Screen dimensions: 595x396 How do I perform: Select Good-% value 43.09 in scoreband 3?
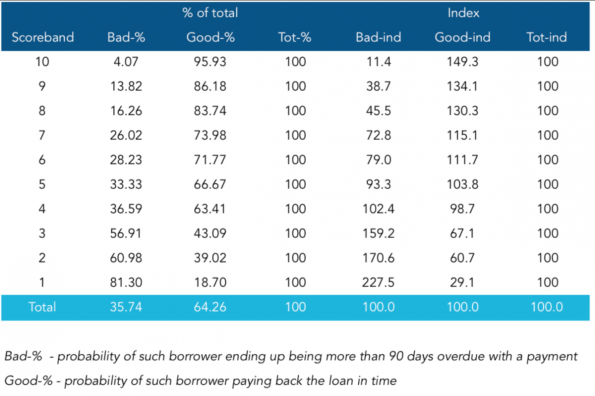[210, 233]
